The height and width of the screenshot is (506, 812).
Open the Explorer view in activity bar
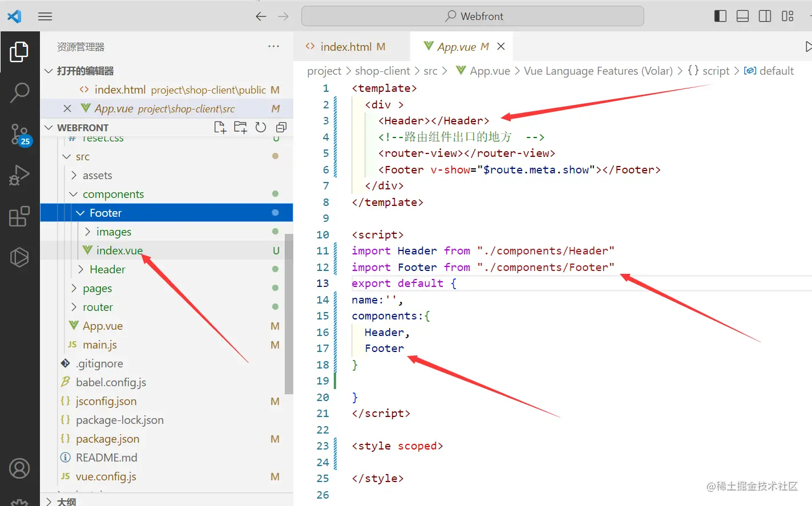(19, 52)
